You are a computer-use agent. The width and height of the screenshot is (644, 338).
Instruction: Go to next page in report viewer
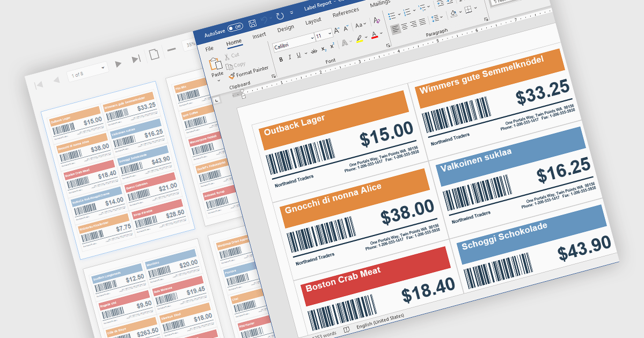(118, 64)
